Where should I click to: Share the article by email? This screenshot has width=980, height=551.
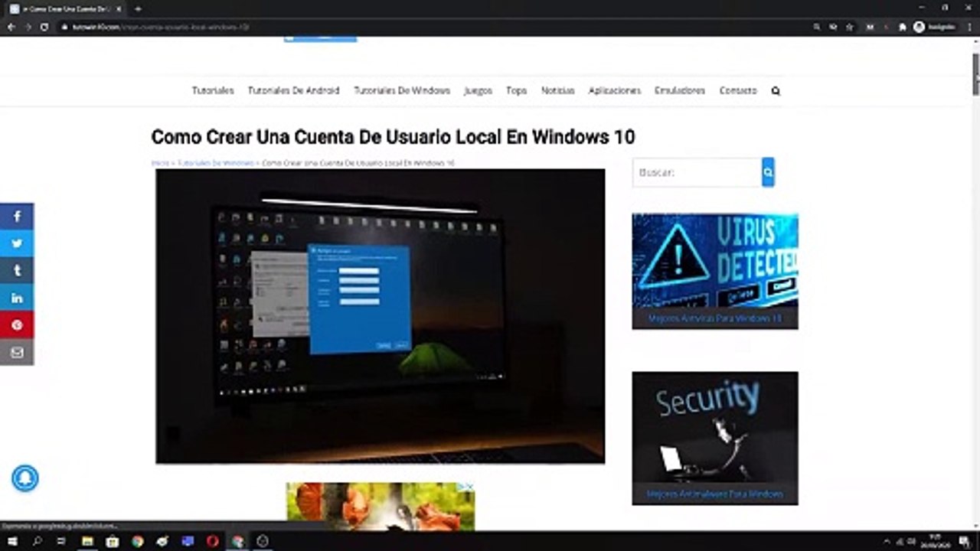point(17,352)
